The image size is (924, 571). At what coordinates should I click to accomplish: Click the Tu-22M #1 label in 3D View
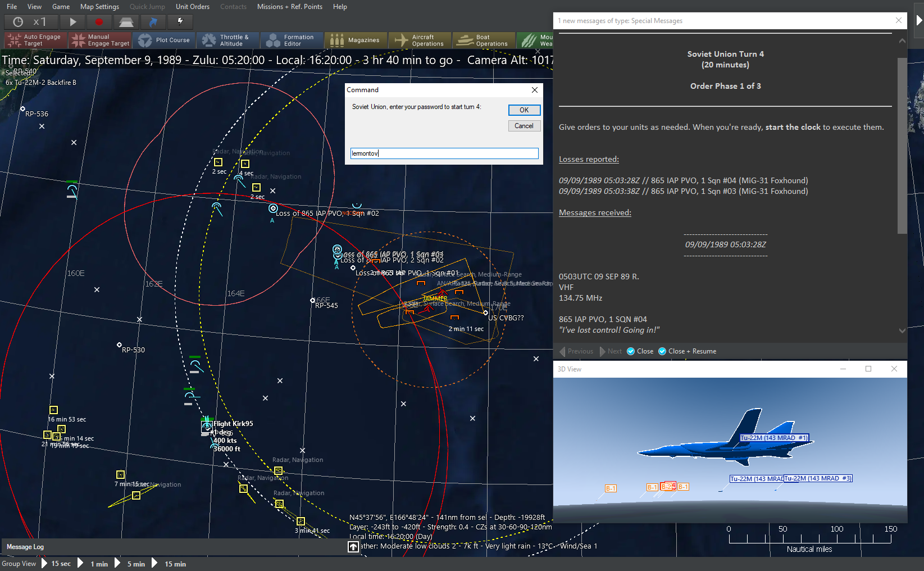coord(774,438)
